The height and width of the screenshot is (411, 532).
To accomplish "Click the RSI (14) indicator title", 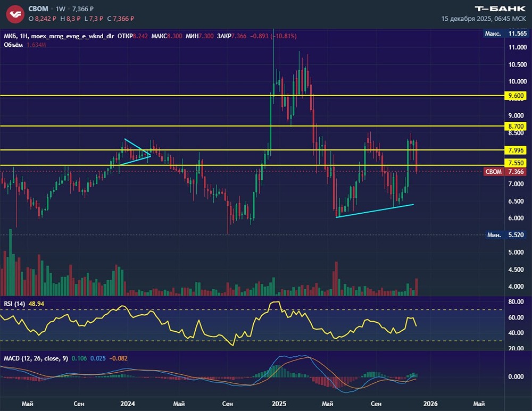I will pyautogui.click(x=14, y=304).
